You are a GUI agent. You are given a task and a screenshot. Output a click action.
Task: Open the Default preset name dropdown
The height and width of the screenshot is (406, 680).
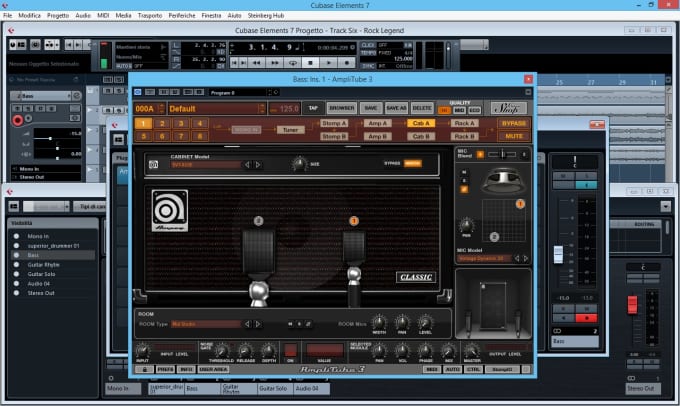217,108
